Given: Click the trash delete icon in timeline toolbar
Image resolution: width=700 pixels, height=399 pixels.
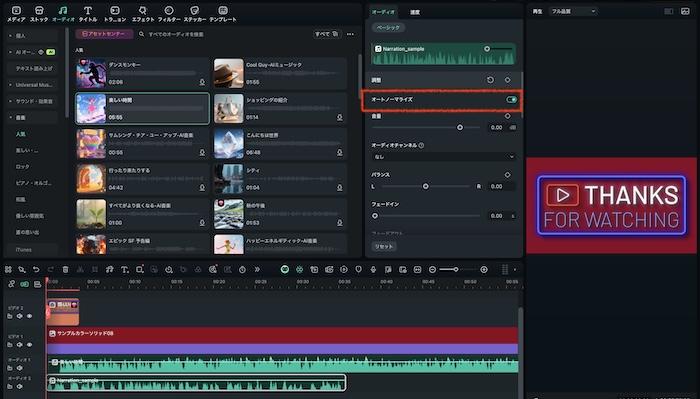Looking at the screenshot, I should (x=66, y=270).
